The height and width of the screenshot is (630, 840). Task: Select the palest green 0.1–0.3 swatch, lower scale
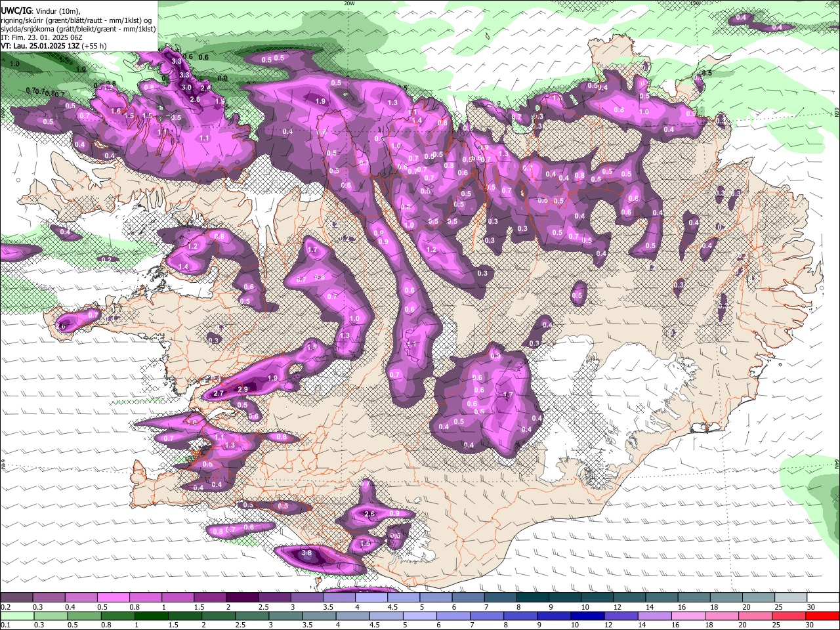click(x=17, y=616)
